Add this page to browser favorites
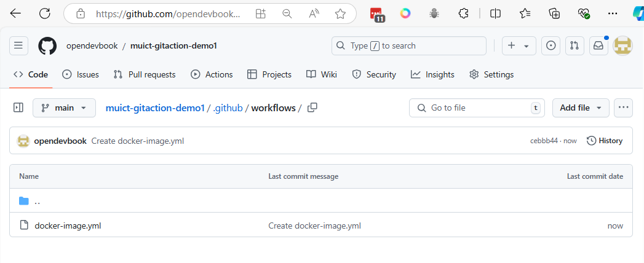 click(340, 14)
